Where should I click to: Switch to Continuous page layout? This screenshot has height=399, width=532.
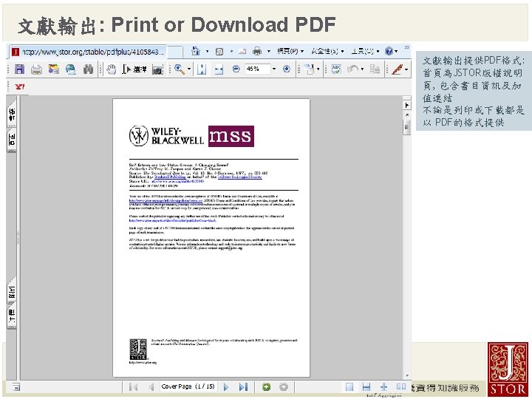click(x=366, y=386)
